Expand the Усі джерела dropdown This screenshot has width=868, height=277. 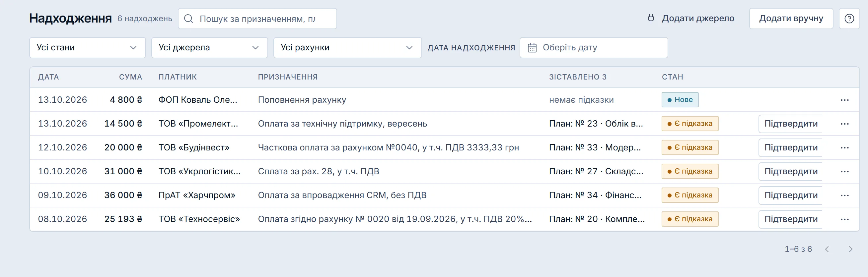point(210,48)
